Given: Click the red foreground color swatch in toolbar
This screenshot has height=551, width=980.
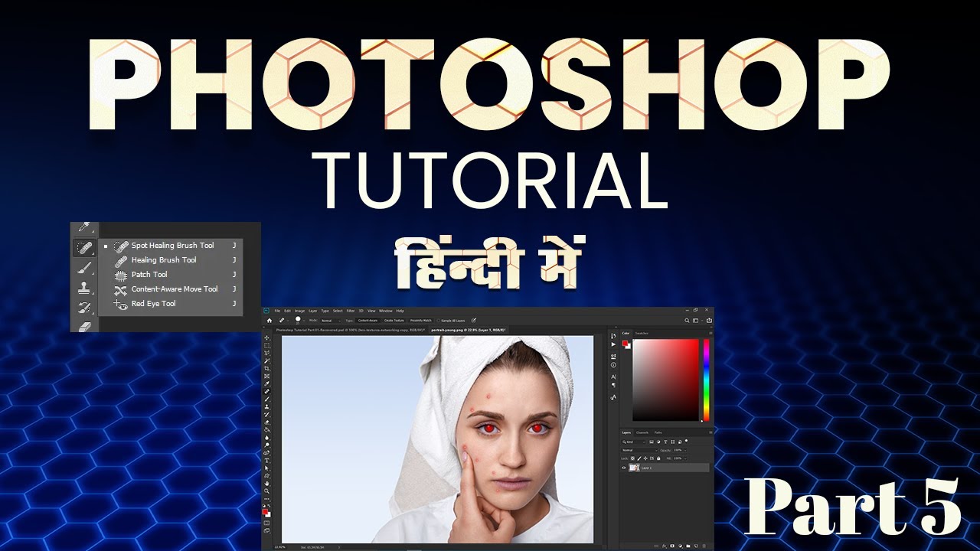Looking at the screenshot, I should click(265, 511).
